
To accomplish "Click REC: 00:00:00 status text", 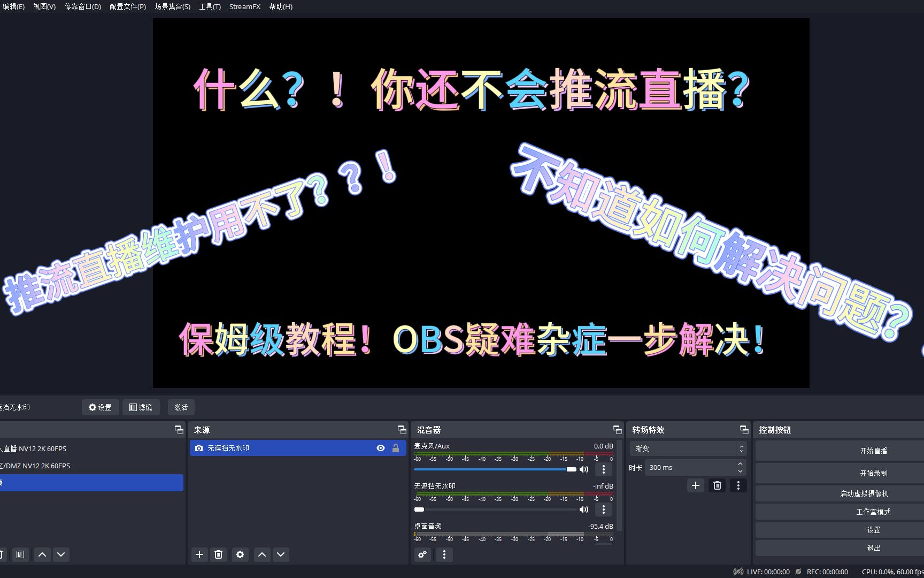I will [x=827, y=572].
